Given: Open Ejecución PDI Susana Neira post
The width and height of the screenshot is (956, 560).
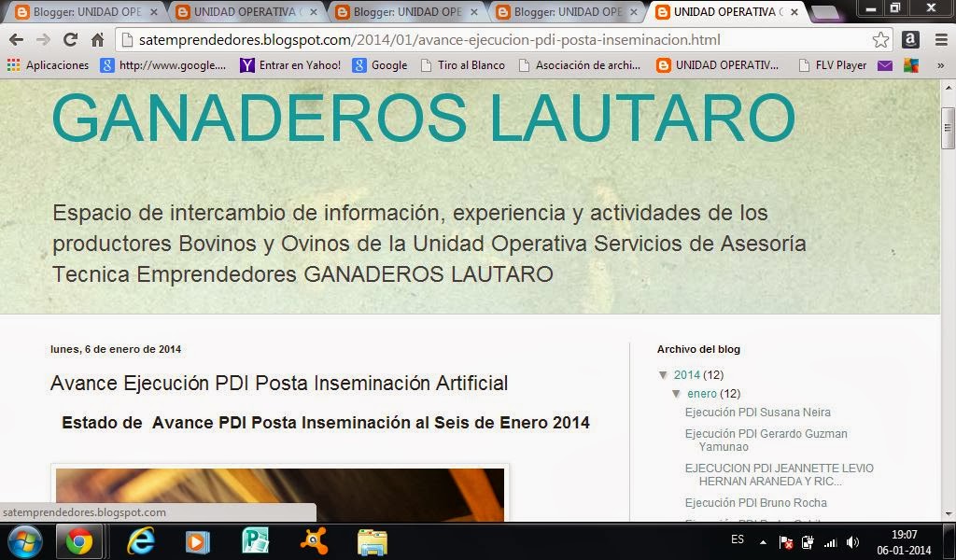Looking at the screenshot, I should pos(758,413).
